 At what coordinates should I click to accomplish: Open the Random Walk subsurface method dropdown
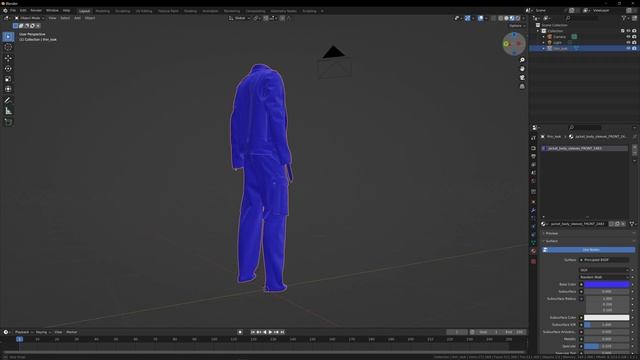[x=603, y=277]
